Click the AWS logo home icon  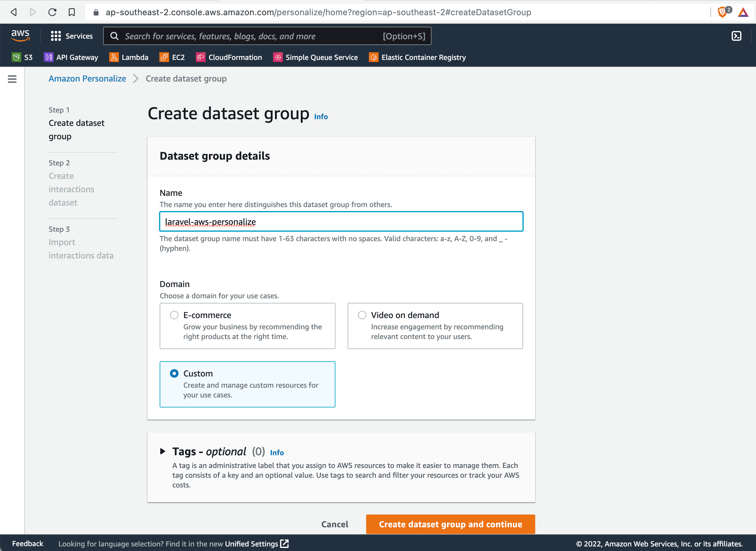click(x=20, y=35)
